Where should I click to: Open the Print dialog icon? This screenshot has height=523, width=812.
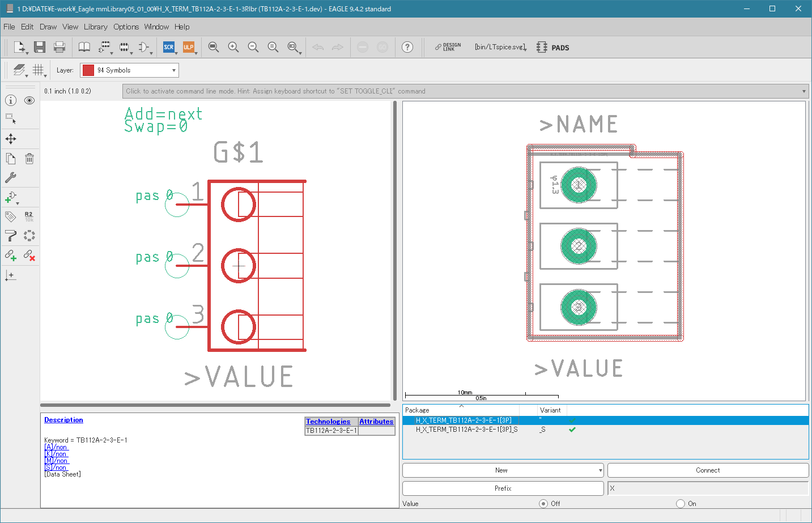click(59, 47)
